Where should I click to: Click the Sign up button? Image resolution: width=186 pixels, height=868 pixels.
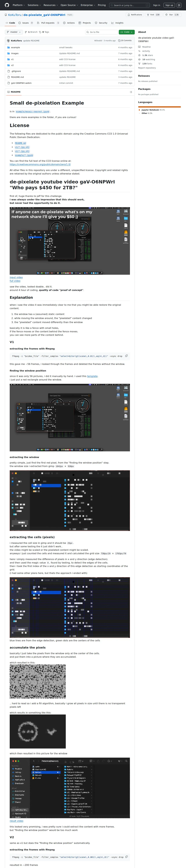click(169, 5)
